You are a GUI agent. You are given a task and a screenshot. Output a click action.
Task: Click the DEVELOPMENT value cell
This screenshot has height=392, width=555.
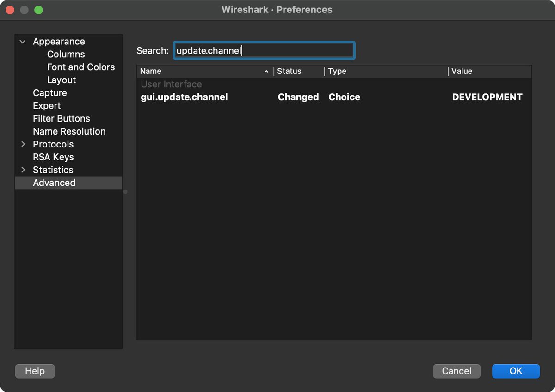[x=487, y=97]
